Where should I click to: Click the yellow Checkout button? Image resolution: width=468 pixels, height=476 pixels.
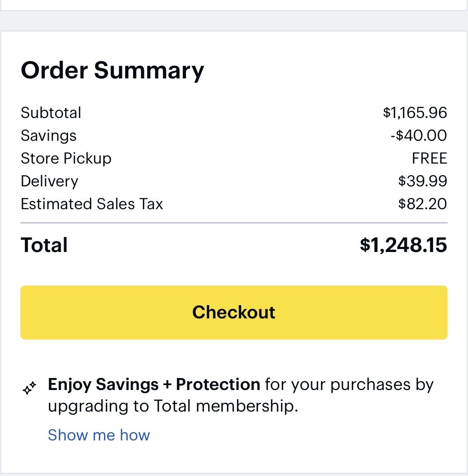coord(234,312)
